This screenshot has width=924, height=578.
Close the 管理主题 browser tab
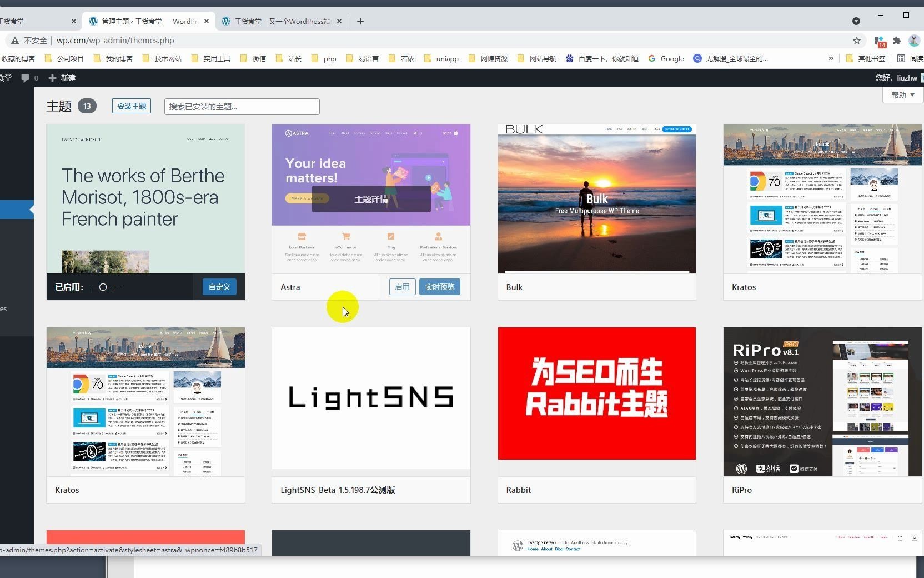207,21
